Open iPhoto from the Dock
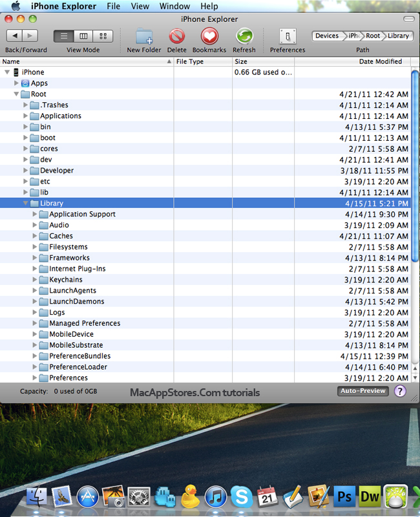This screenshot has height=517, width=420. pyautogui.click(x=113, y=496)
